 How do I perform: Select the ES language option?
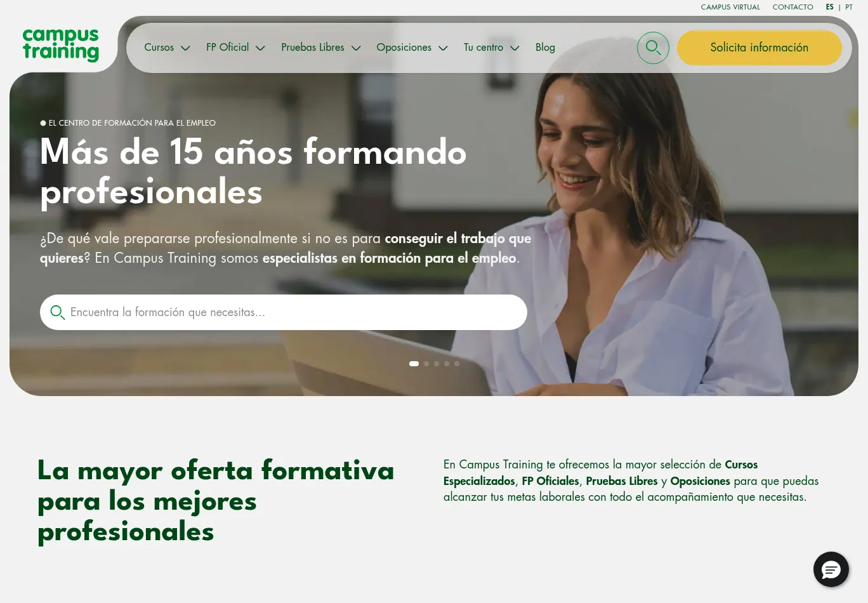pos(829,7)
